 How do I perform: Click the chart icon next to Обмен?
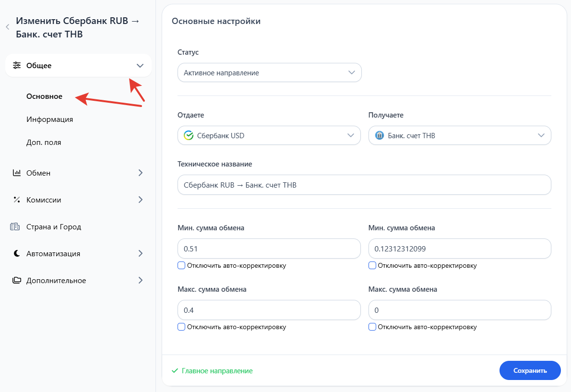coord(17,173)
